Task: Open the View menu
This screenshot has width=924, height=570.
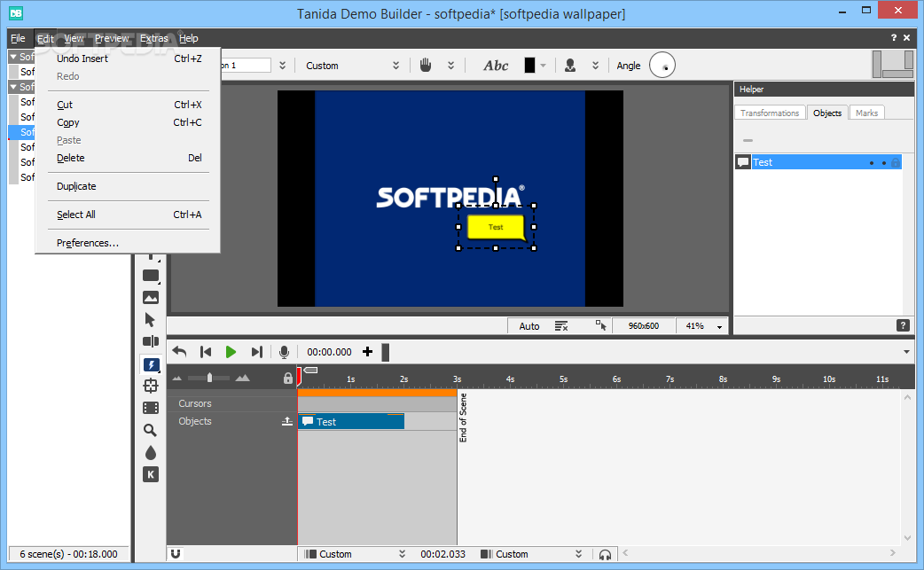Action: [x=74, y=38]
